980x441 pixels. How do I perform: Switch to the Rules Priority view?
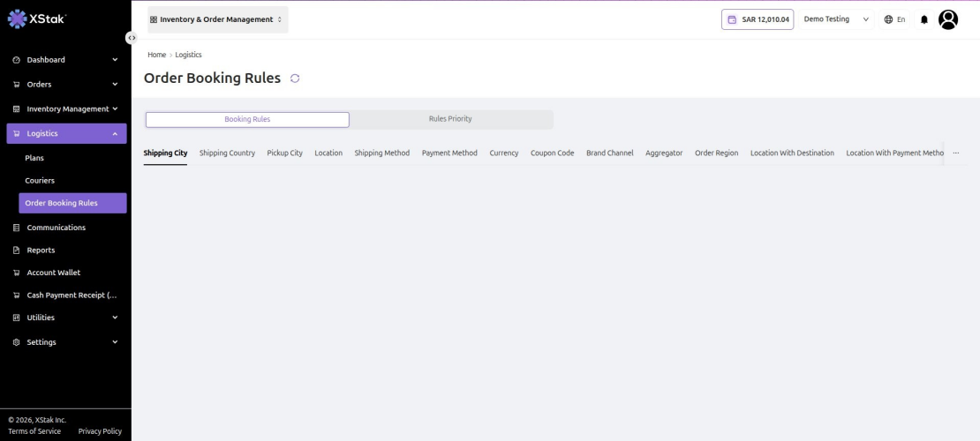click(450, 119)
